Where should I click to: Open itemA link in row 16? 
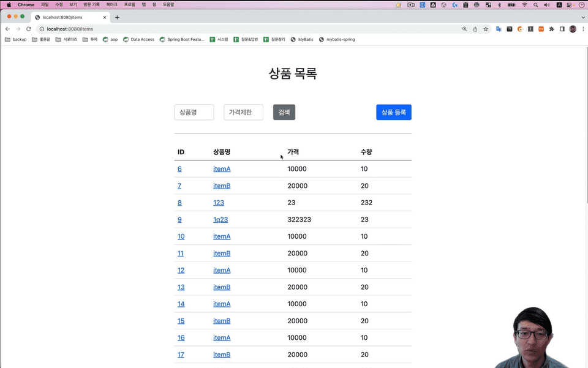(x=222, y=337)
